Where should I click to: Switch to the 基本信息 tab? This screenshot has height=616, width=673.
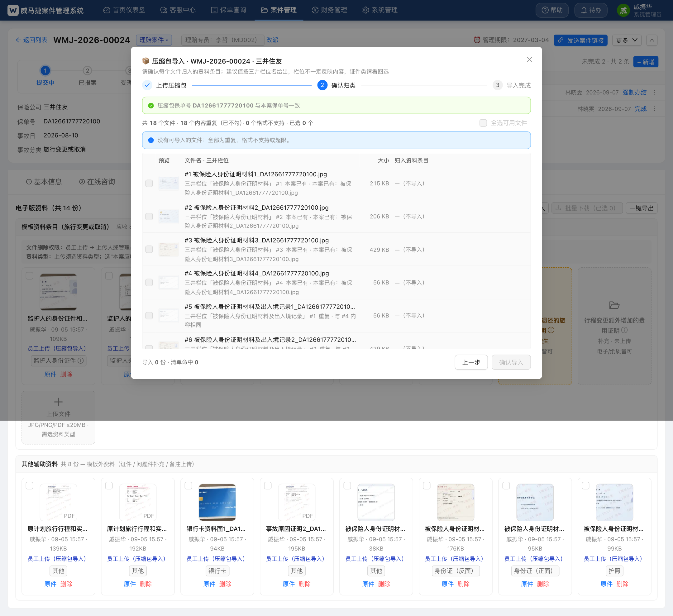pyautogui.click(x=44, y=182)
